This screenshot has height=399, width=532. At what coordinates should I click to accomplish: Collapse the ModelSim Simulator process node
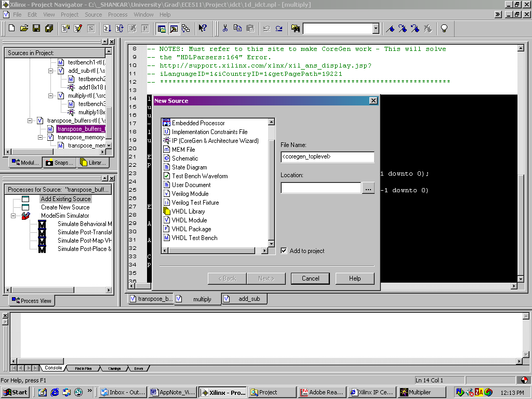(x=14, y=216)
